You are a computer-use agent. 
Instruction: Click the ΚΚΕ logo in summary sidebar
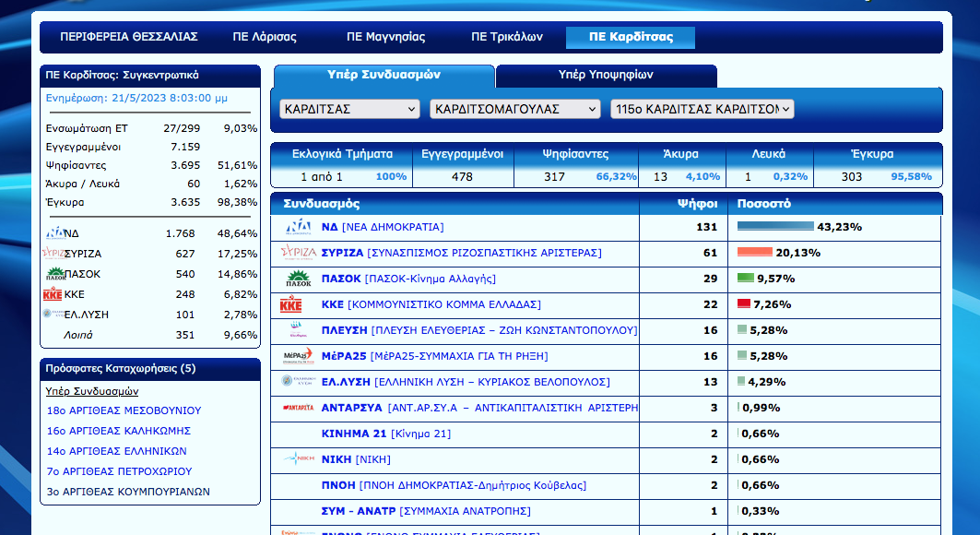[x=53, y=294]
